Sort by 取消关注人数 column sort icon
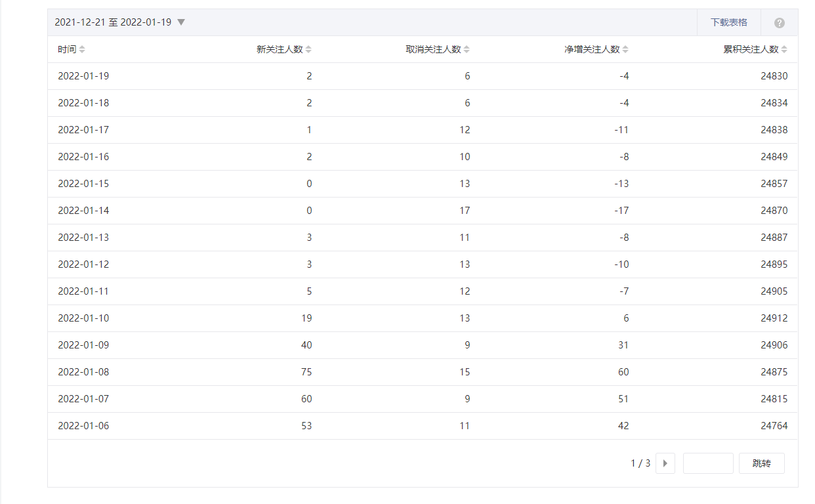The width and height of the screenshot is (815, 504). 467,49
